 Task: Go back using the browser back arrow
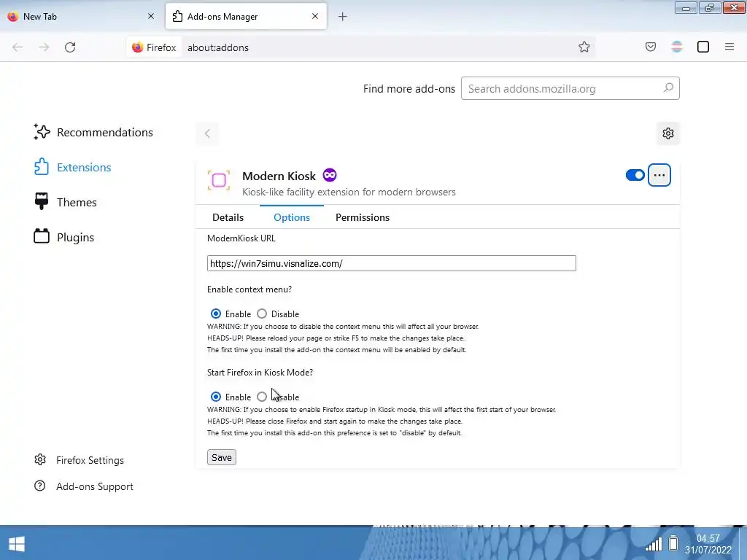(x=18, y=47)
